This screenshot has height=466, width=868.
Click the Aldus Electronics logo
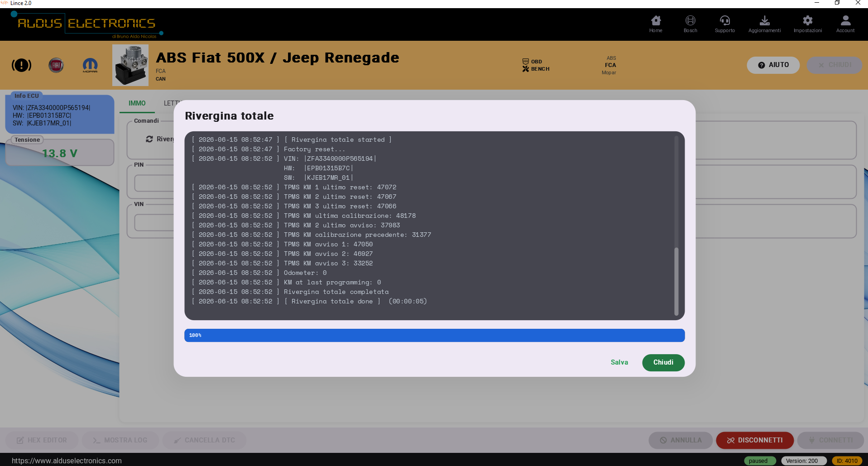point(86,25)
